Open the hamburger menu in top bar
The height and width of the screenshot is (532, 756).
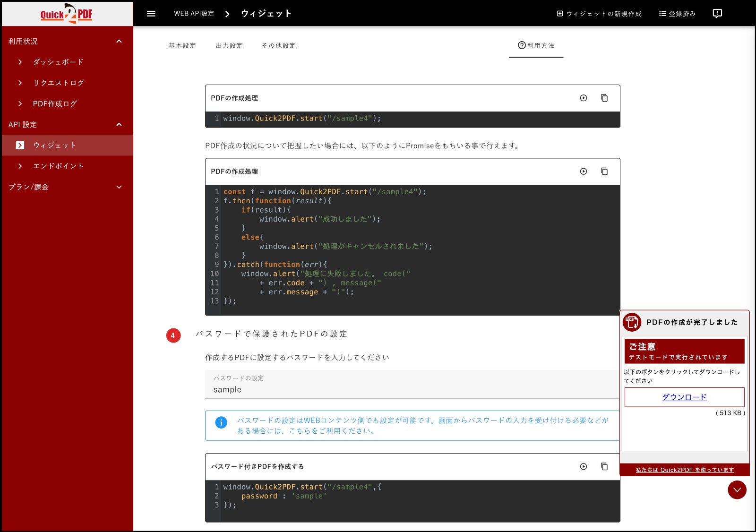tap(151, 14)
